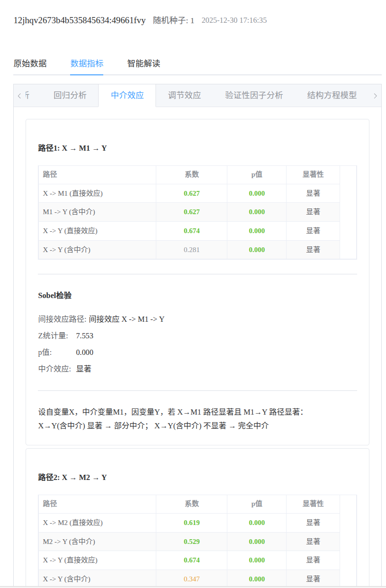Screen dimensions: 386x588
Task: Click coefficient 0.627 for X -> M1 path
Action: coord(193,193)
